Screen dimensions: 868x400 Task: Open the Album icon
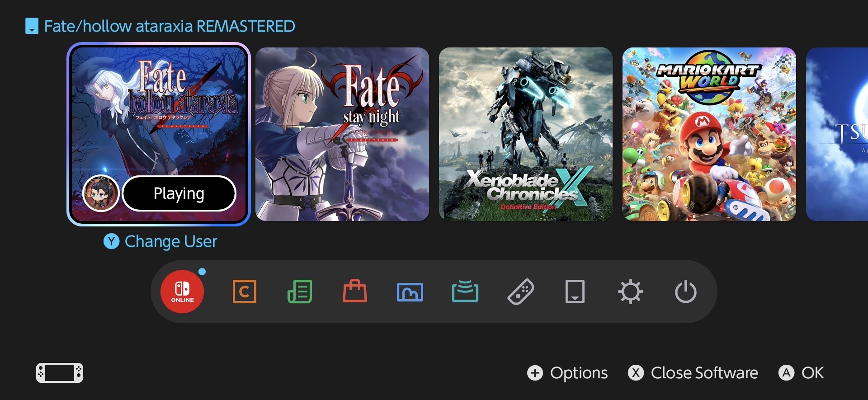[x=410, y=292]
